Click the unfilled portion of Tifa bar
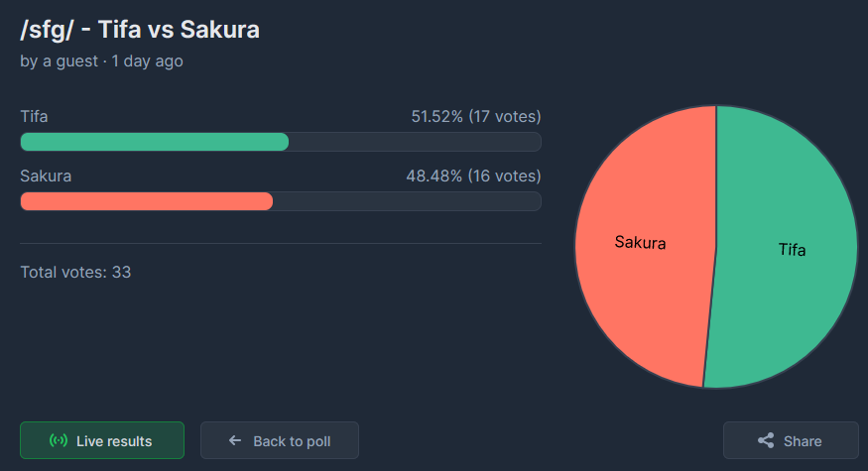 [x=416, y=142]
